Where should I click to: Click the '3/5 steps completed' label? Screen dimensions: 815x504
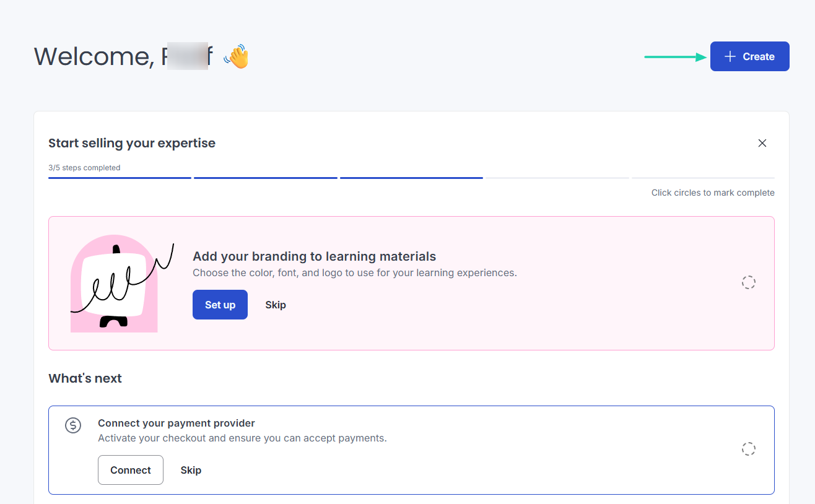[x=84, y=168]
